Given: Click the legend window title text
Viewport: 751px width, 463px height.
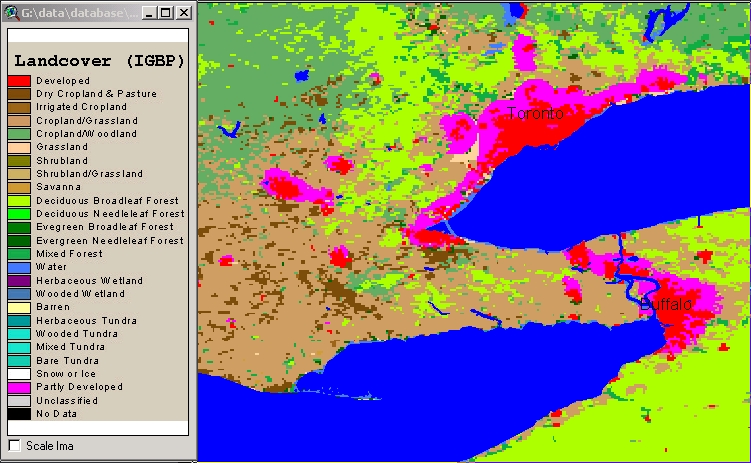Looking at the screenshot, I should 80,13.
